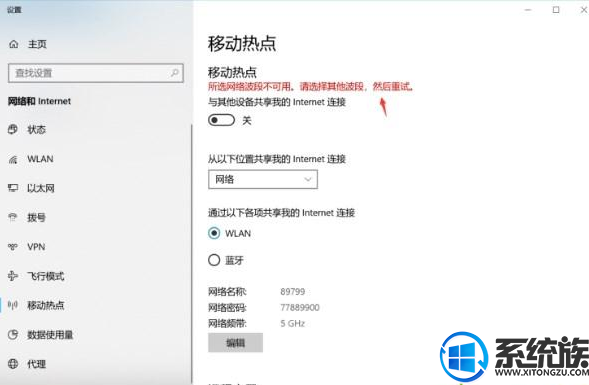Click the 状态 globe icon in sidebar
This screenshot has width=589, height=385.
pyautogui.click(x=13, y=130)
